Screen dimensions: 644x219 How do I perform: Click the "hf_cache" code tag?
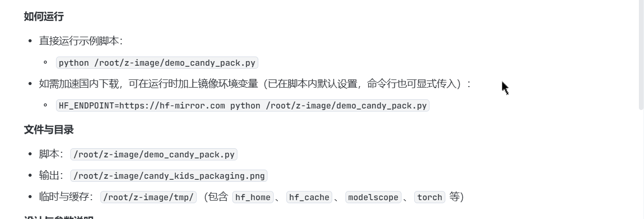click(309, 198)
